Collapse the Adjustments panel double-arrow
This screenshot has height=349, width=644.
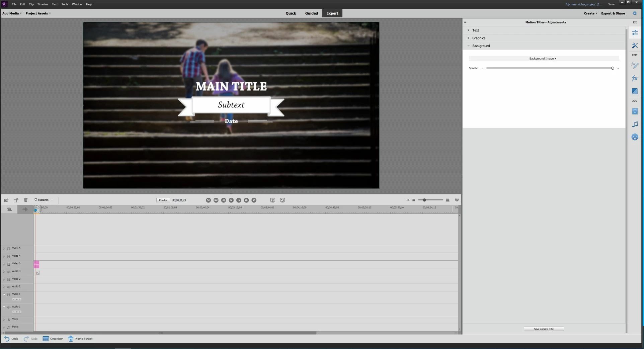[465, 22]
